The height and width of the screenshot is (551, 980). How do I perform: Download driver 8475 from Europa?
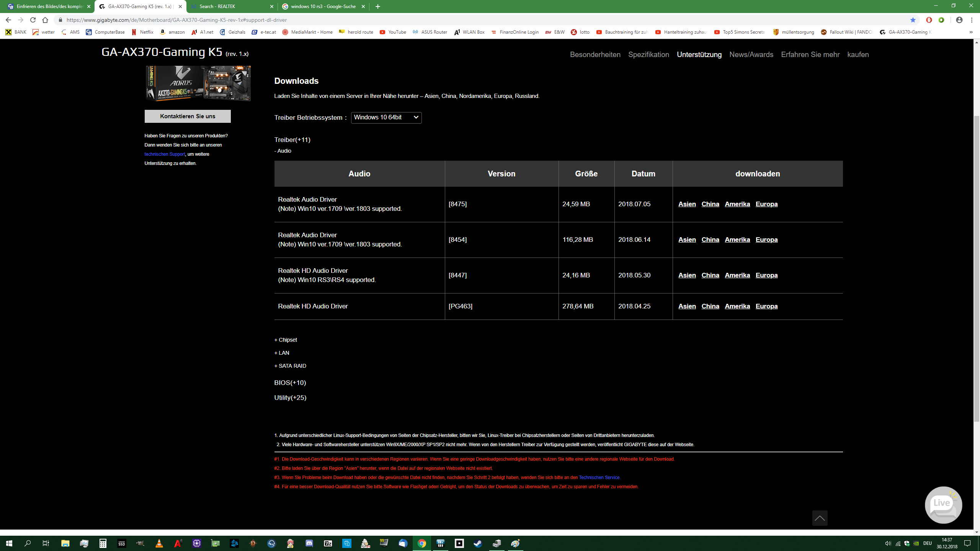click(x=766, y=204)
